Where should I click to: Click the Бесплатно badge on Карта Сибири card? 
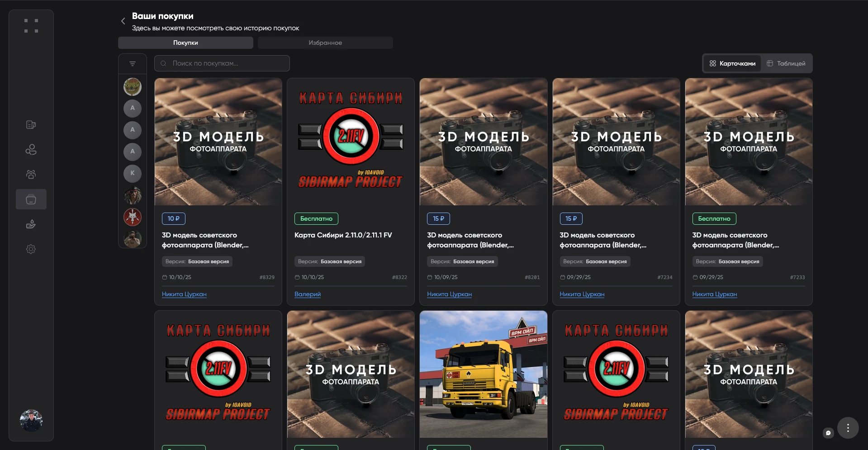pos(316,218)
